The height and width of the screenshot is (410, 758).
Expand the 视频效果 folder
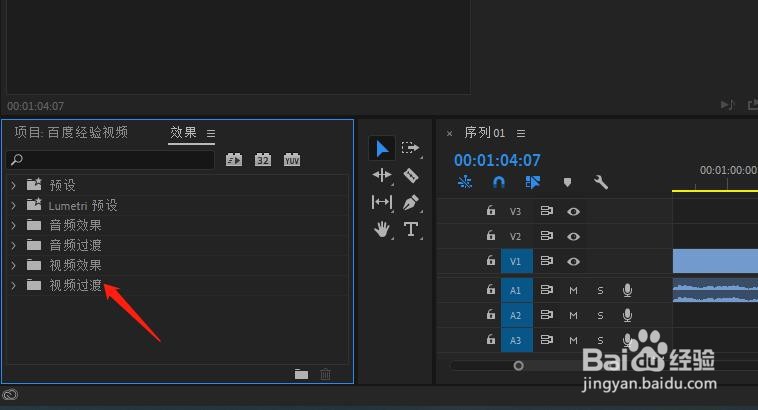[14, 265]
